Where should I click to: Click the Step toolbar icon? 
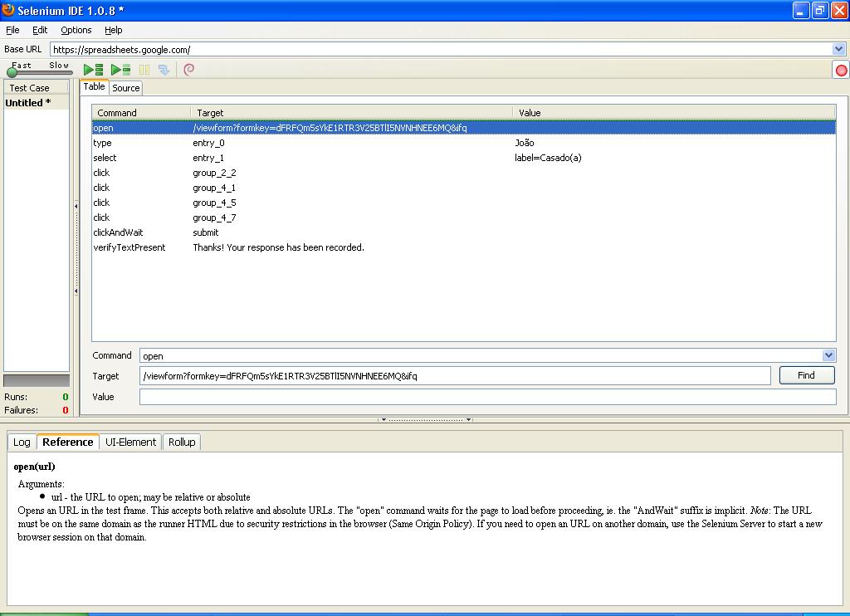(164, 70)
